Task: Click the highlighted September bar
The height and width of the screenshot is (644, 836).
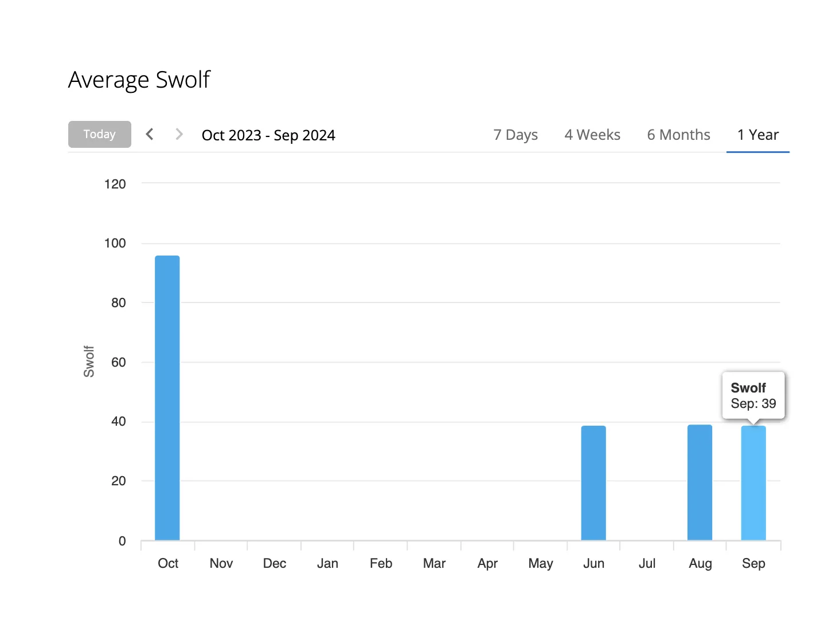Action: (x=753, y=482)
